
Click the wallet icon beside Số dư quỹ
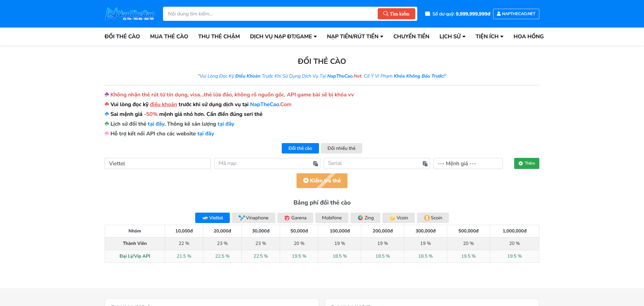tap(427, 14)
